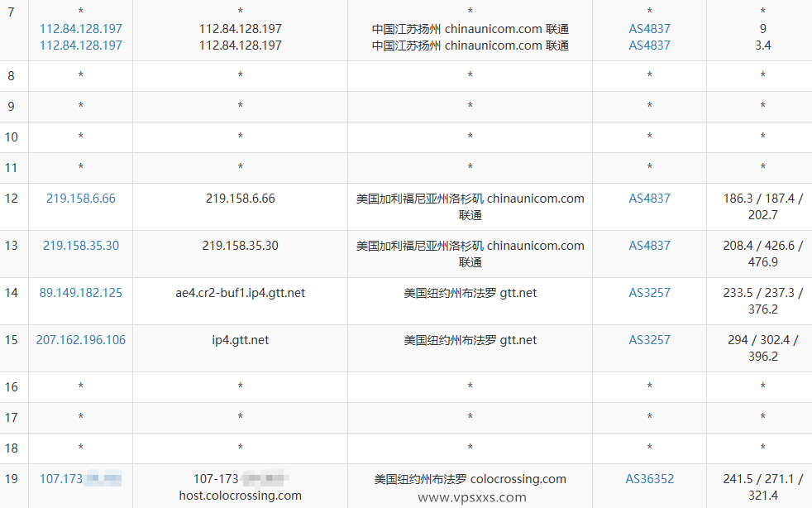This screenshot has width=812, height=508.
Task: Open the AS4837 link in hop 13 row
Action: 649,246
